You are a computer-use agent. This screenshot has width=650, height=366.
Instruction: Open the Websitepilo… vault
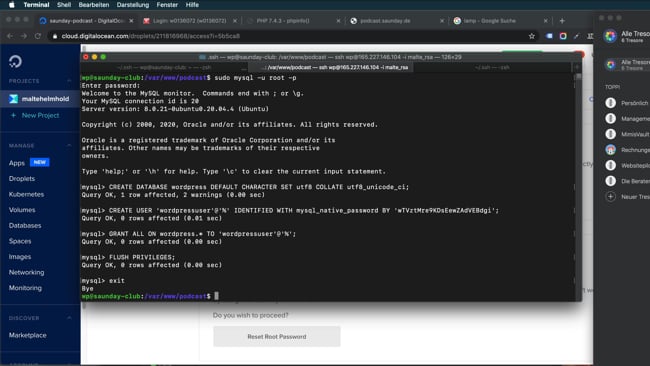pyautogui.click(x=627, y=165)
